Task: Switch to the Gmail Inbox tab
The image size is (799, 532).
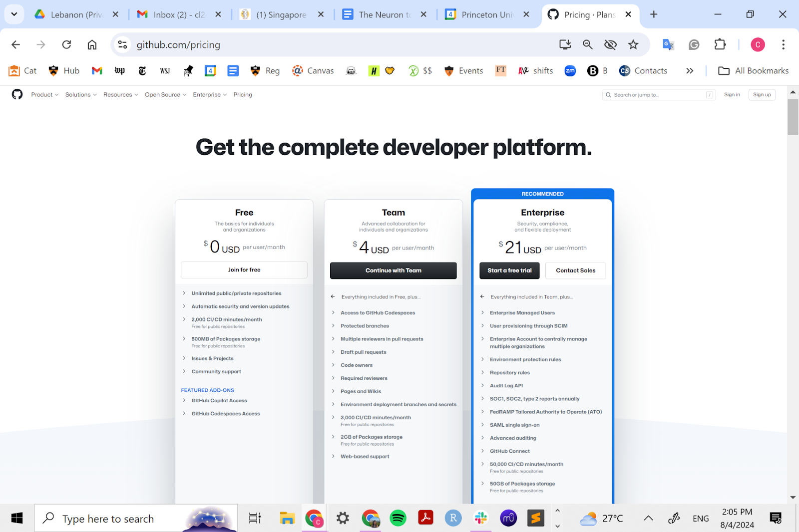Action: click(x=179, y=14)
